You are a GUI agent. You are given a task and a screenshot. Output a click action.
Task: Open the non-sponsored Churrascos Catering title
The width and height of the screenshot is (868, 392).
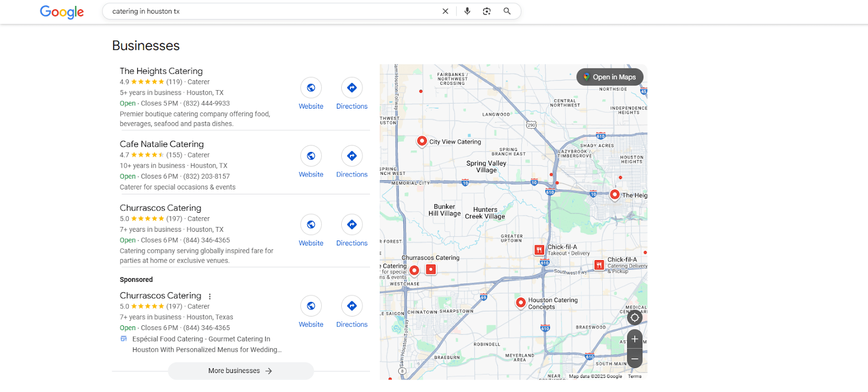coord(161,208)
